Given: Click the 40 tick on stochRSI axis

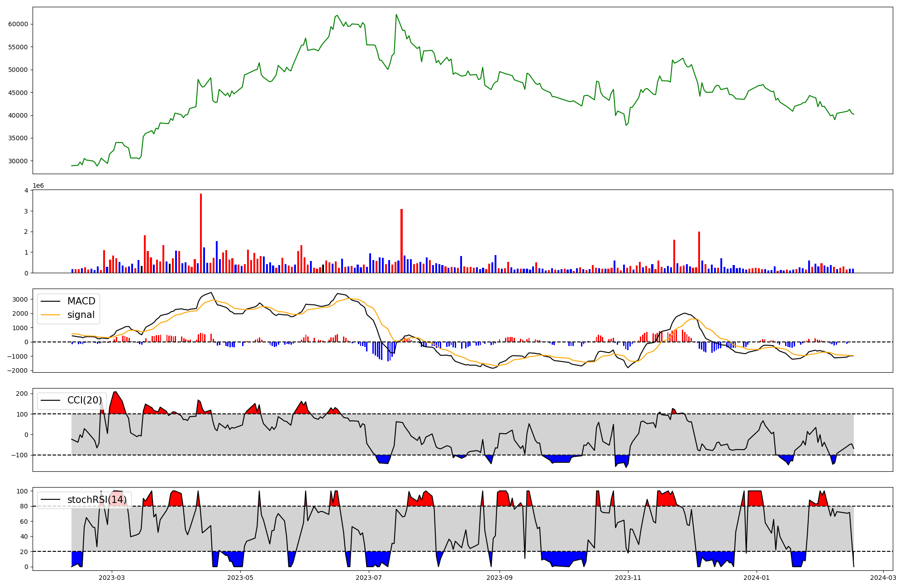Looking at the screenshot, I should [24, 537].
